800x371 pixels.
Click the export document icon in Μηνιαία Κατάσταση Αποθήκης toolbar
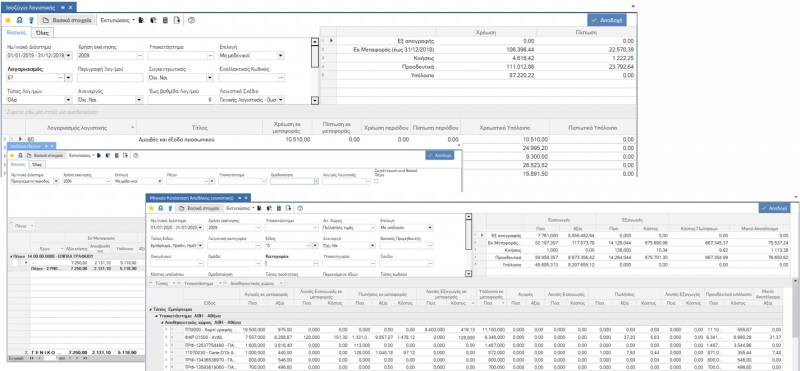289,208
